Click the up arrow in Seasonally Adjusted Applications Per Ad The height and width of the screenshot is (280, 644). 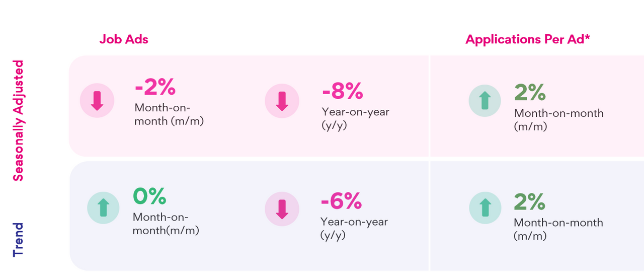tap(485, 101)
